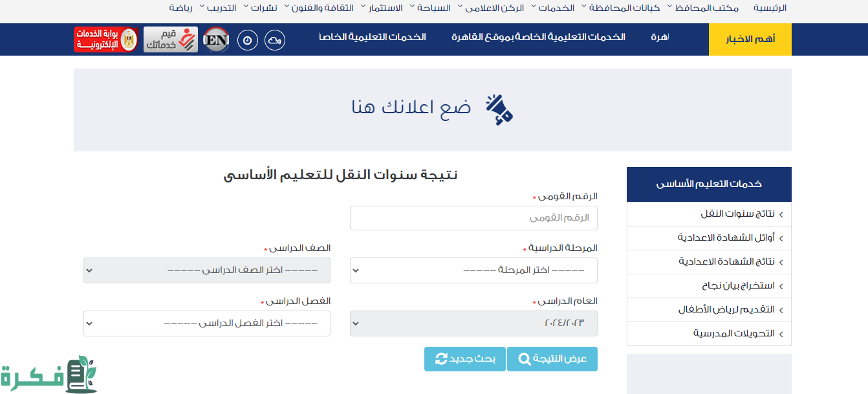The width and height of the screenshot is (868, 394).
Task: Switch site language with EN icon
Action: point(216,40)
